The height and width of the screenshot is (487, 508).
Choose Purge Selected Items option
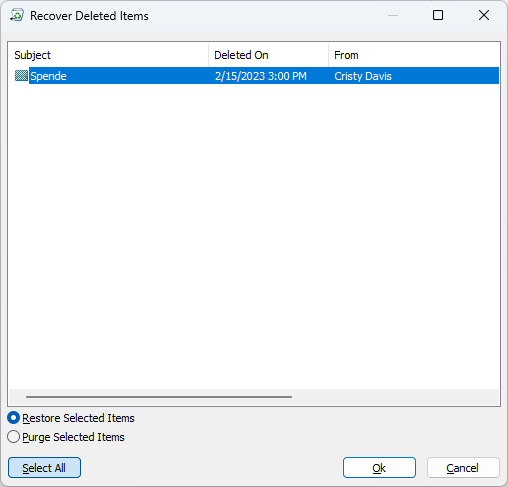66,437
